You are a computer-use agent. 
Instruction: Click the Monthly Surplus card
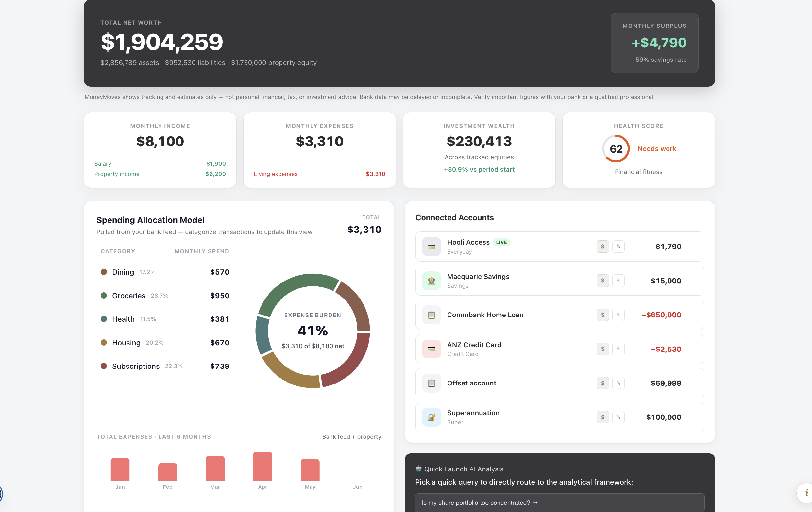pos(654,43)
